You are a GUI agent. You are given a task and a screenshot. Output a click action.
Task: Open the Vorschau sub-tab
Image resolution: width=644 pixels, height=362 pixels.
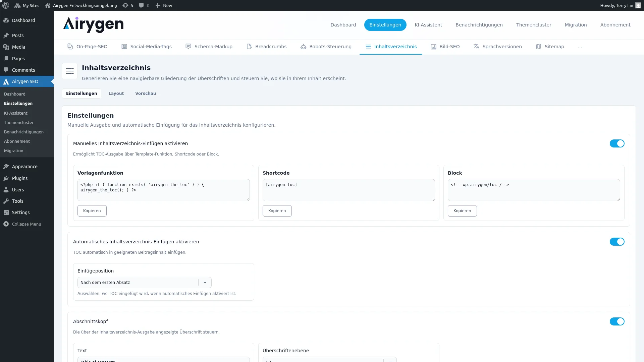(146, 94)
